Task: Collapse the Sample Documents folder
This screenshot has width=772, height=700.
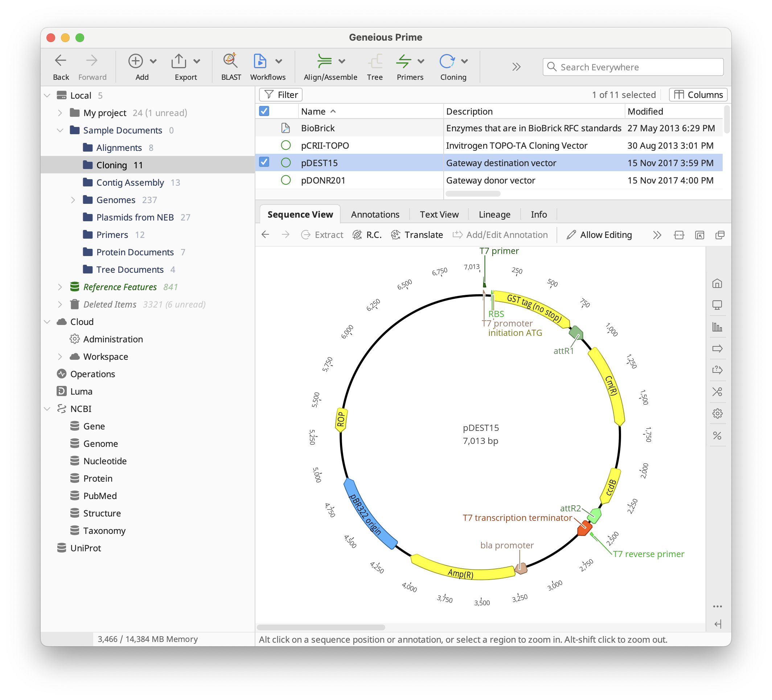Action: click(x=60, y=130)
